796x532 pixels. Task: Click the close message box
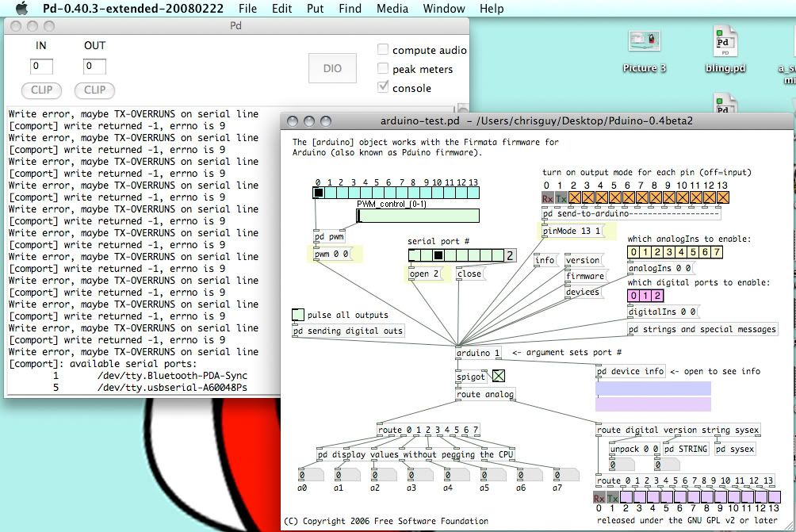[469, 274]
